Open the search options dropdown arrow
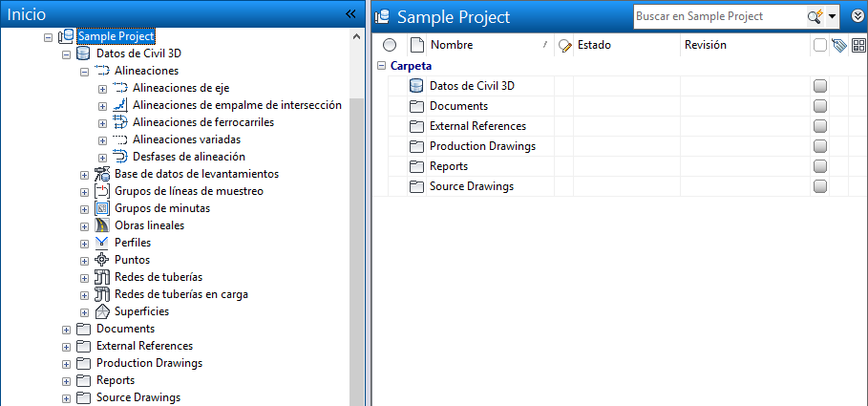This screenshot has width=868, height=406. (832, 16)
